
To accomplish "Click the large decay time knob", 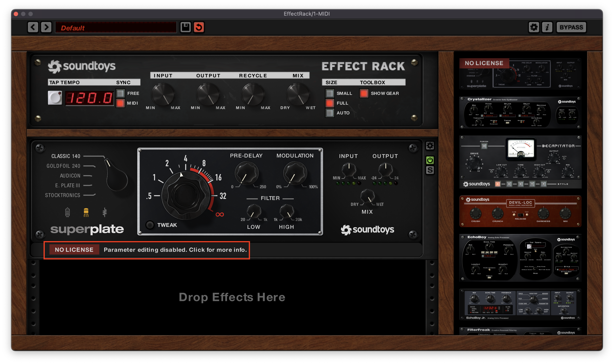I will click(x=186, y=195).
